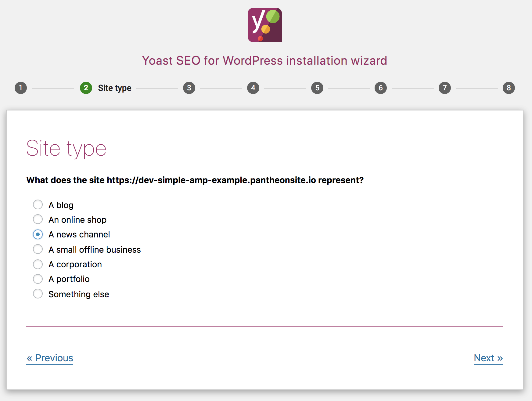This screenshot has width=532, height=401.
Task: Jump to wizard step 6 circle
Action: pos(381,88)
